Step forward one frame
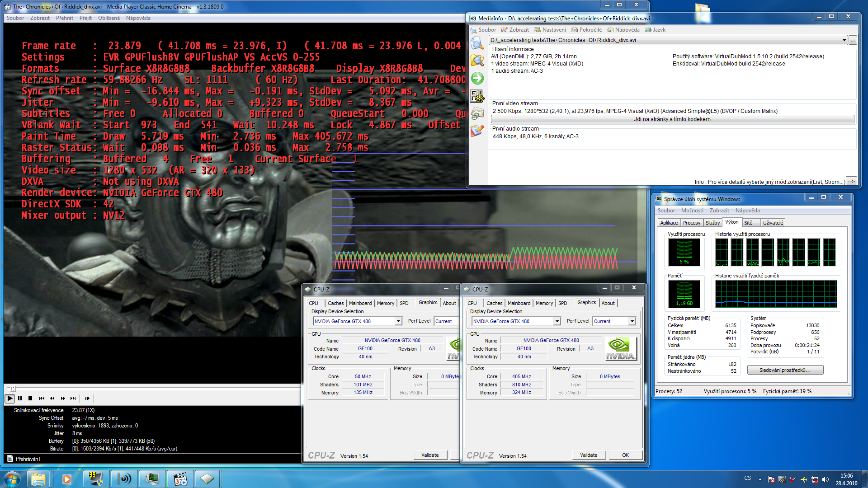Screen dimensions: 868x488 pos(87,398)
